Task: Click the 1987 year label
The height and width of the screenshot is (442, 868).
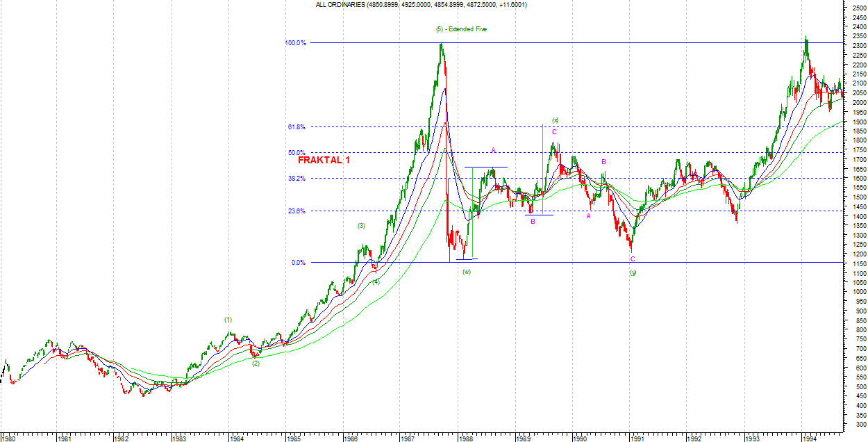Action: pos(408,439)
